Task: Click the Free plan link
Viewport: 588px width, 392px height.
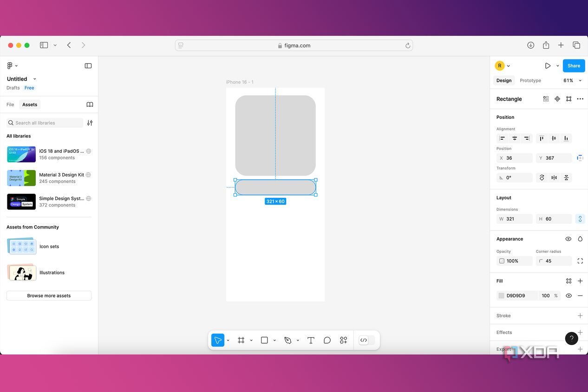Action: pos(29,88)
